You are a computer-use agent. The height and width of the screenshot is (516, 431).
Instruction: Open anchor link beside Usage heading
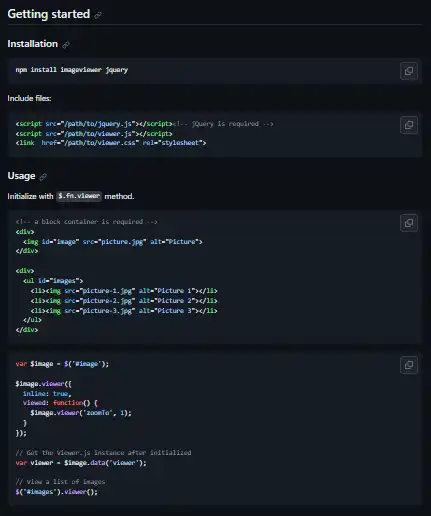(x=43, y=177)
